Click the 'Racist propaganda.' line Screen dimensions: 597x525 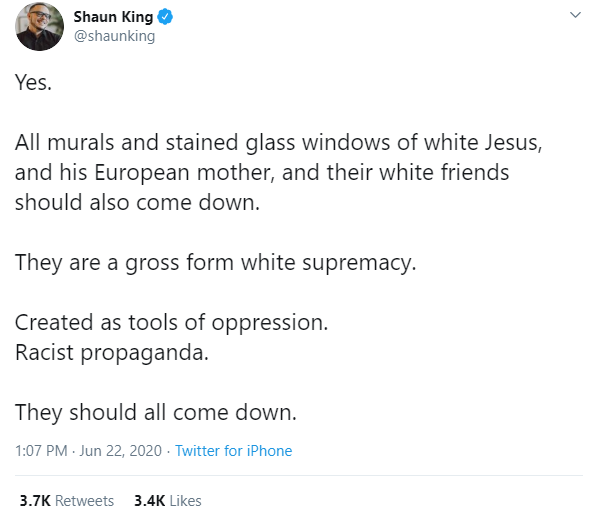coord(112,353)
